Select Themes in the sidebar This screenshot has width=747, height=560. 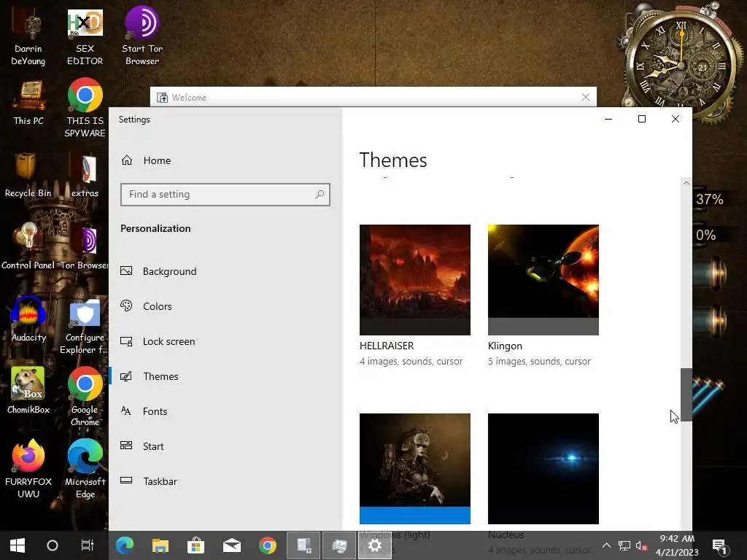click(x=160, y=376)
